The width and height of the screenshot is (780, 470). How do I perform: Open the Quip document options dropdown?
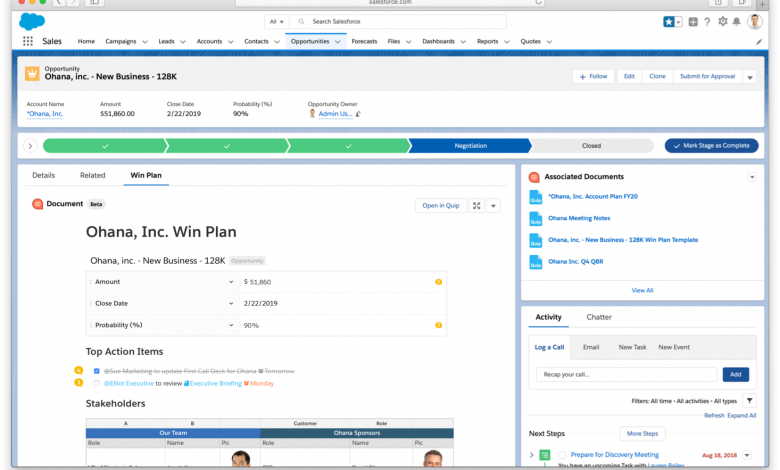493,206
